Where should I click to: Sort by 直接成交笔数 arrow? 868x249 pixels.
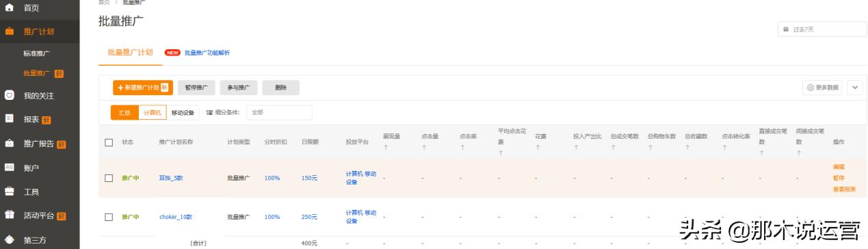(x=761, y=153)
